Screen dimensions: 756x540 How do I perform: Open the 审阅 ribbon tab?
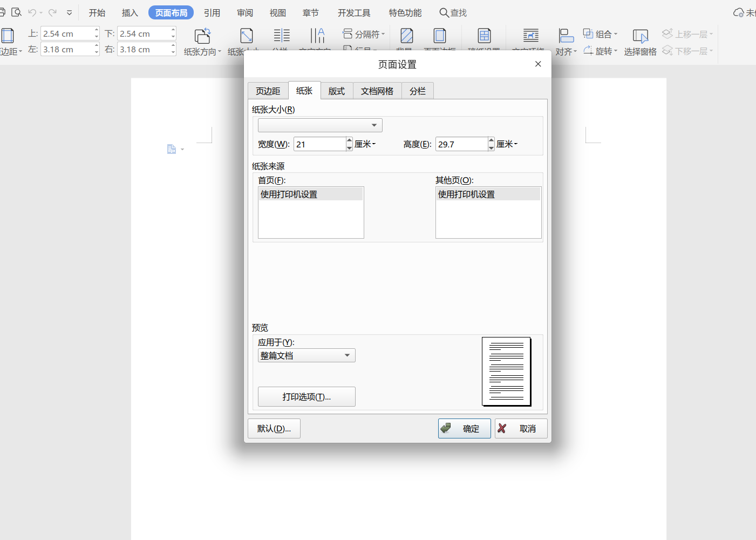coord(245,12)
